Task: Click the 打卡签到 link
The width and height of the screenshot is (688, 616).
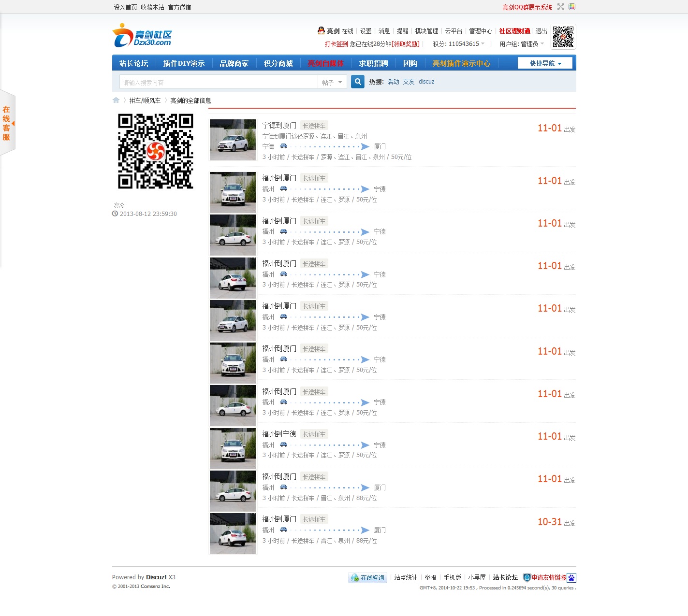Action: point(337,44)
